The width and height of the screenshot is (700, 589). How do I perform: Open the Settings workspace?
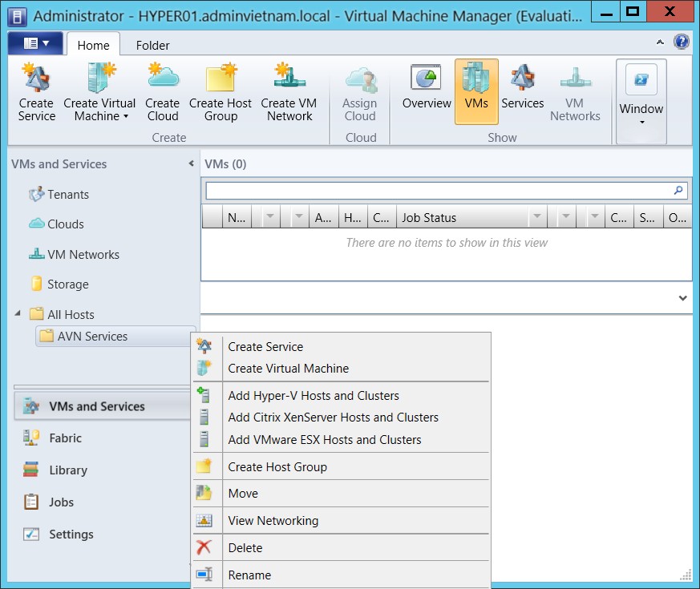pyautogui.click(x=103, y=535)
